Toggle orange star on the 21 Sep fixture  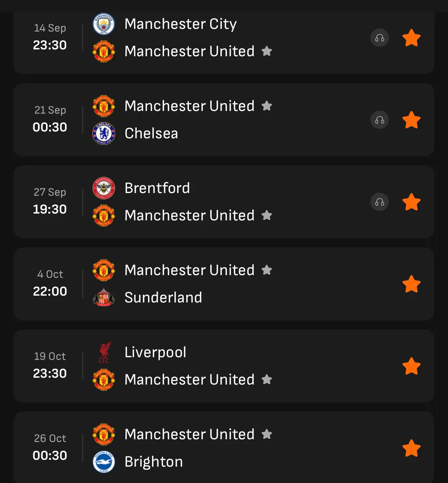412,120
